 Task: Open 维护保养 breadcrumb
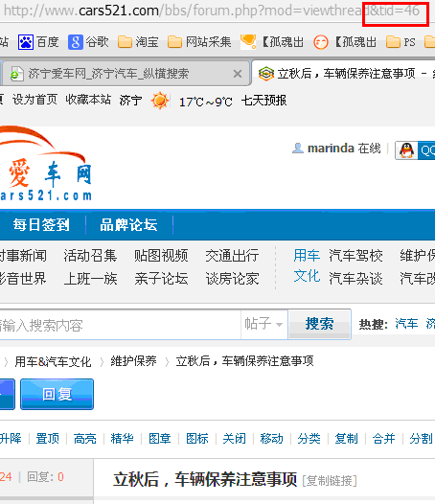click(x=133, y=361)
